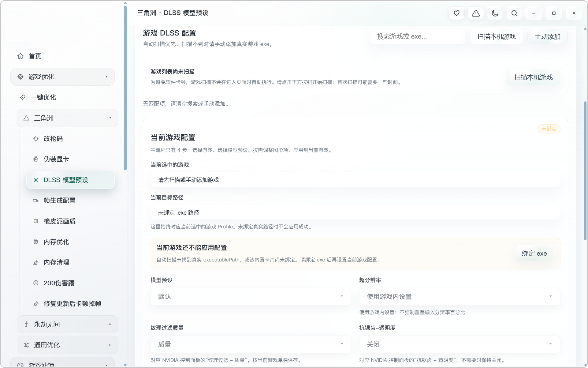Open the 超分辨率 dropdown
588x368 pixels.
(460, 296)
